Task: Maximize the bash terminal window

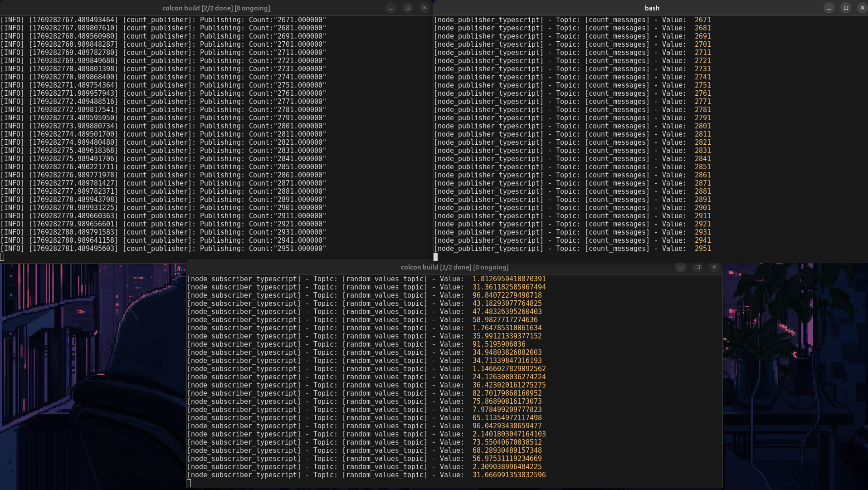Action: tap(845, 8)
